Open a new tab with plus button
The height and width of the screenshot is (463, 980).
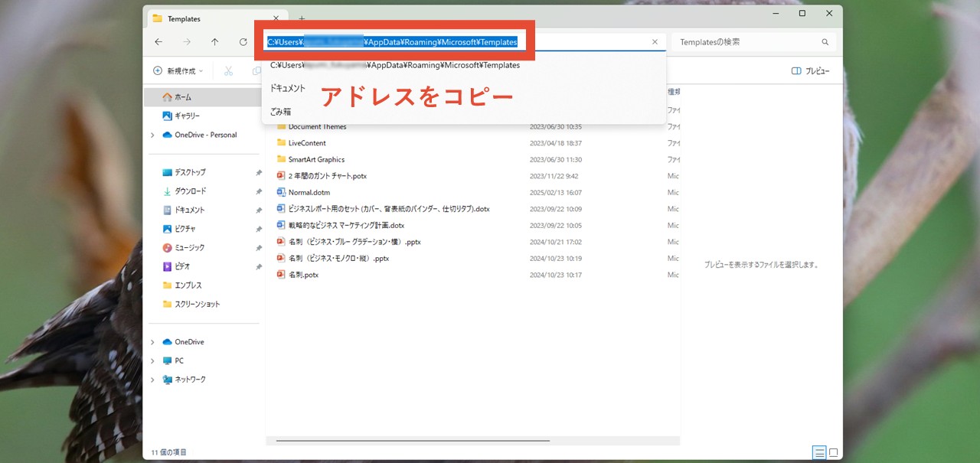pyautogui.click(x=302, y=18)
